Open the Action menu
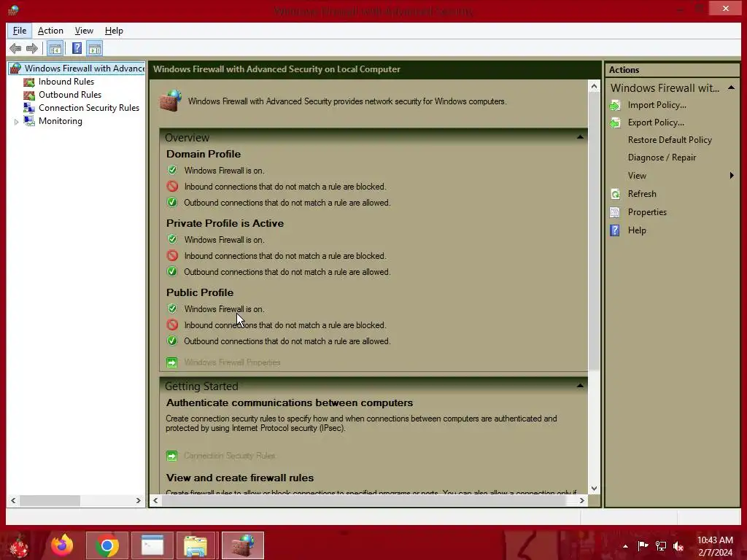 click(x=50, y=31)
